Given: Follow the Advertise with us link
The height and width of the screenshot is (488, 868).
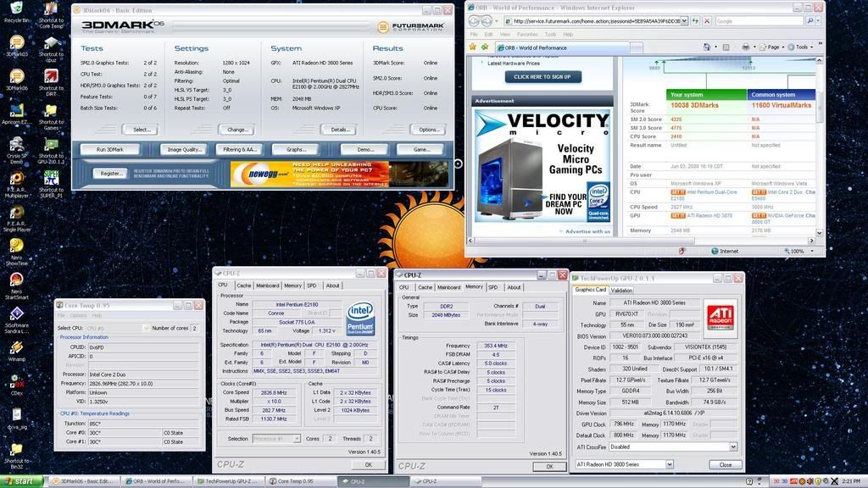Looking at the screenshot, I should coord(587,231).
